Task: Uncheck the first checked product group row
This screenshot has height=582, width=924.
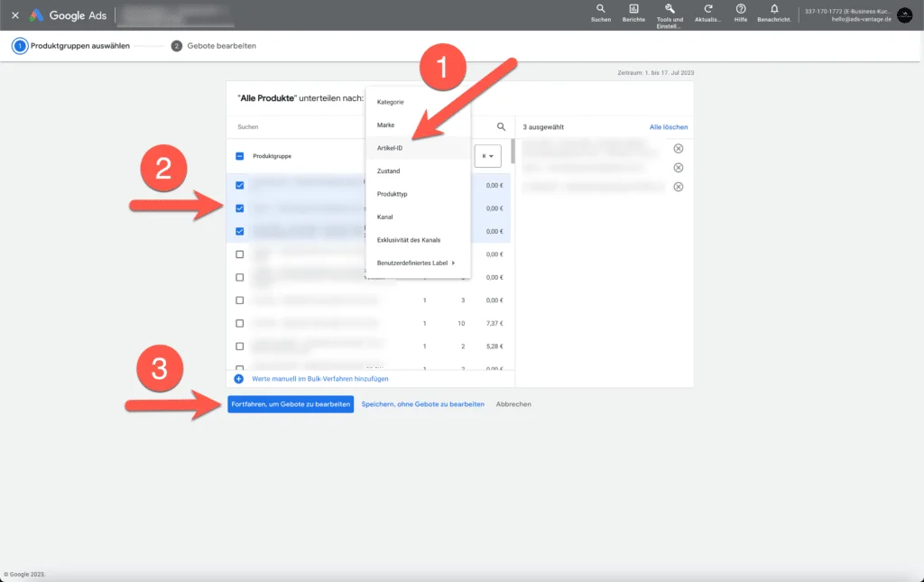Action: pos(239,185)
